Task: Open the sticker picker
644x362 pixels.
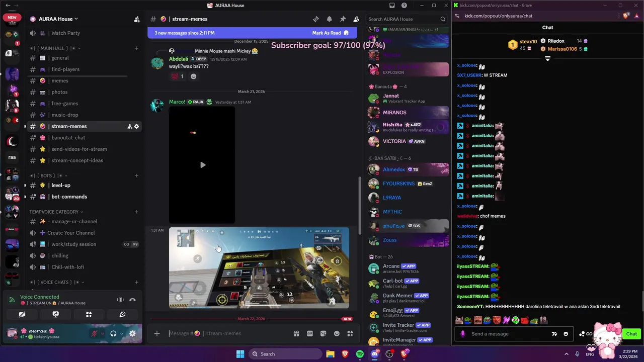Action: (x=323, y=333)
